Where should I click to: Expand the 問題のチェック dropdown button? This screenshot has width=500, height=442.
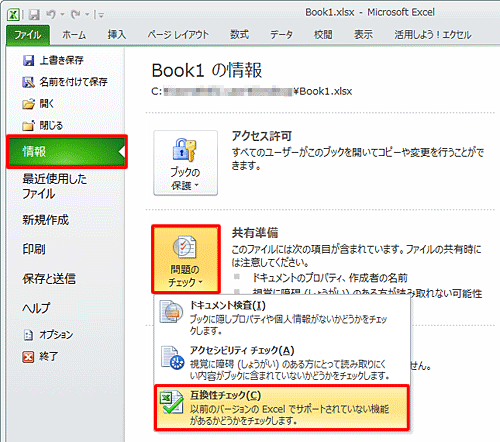tap(186, 259)
